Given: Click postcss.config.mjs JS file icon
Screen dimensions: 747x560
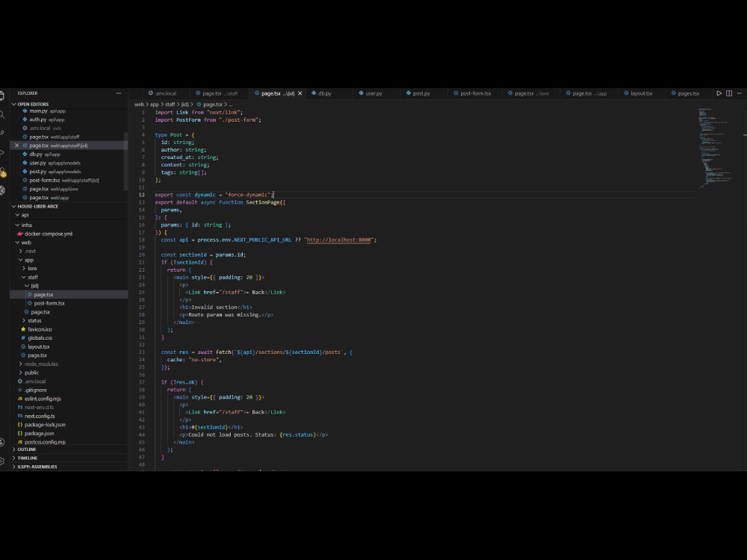Looking at the screenshot, I should tap(20, 442).
